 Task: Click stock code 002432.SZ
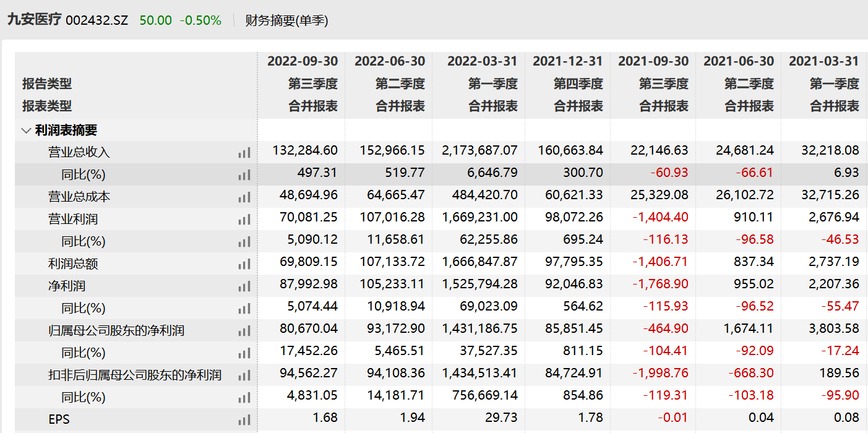97,20
